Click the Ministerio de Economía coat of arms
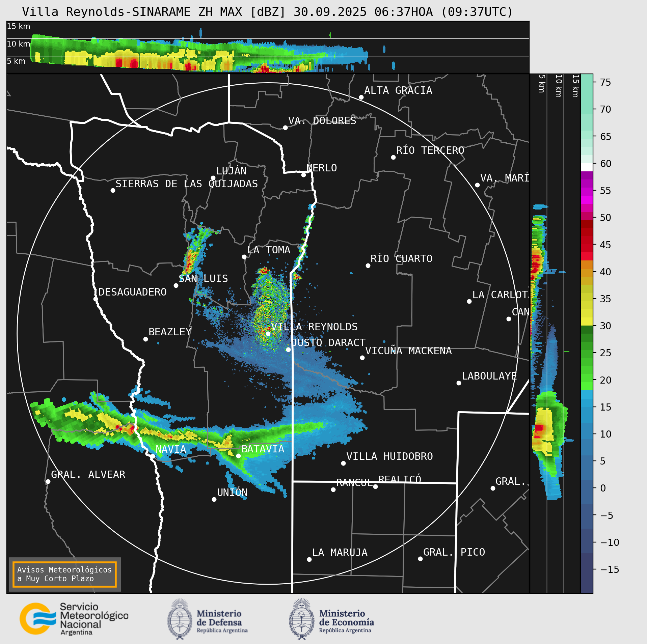 tap(302, 619)
